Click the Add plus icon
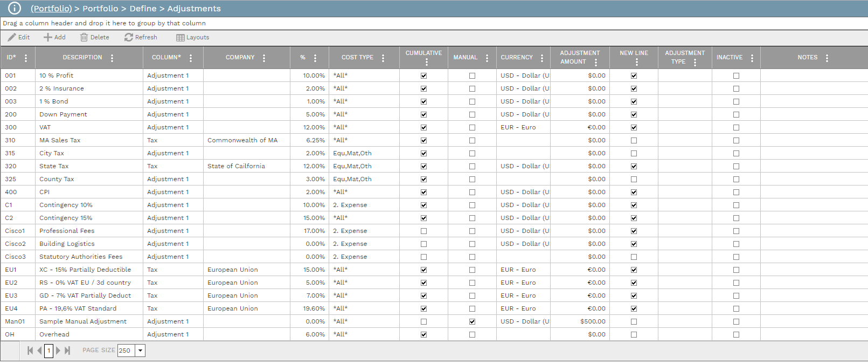This screenshot has width=868, height=364. pyautogui.click(x=48, y=37)
